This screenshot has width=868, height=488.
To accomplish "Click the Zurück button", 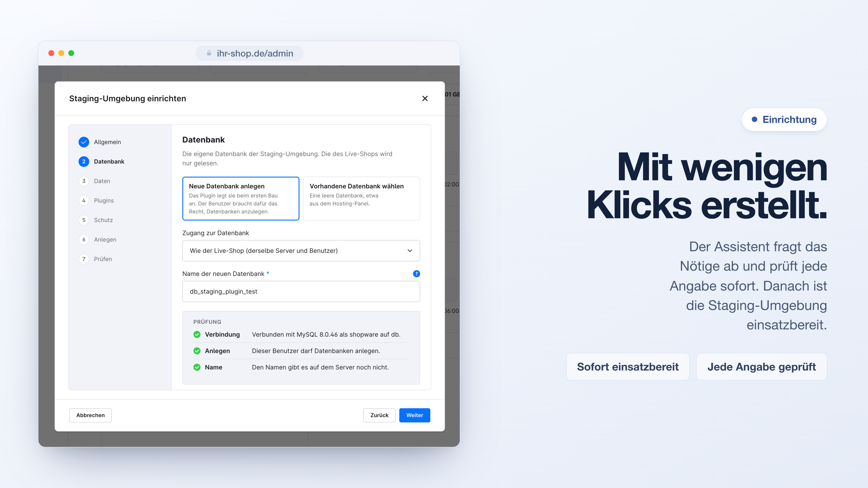I will [380, 415].
